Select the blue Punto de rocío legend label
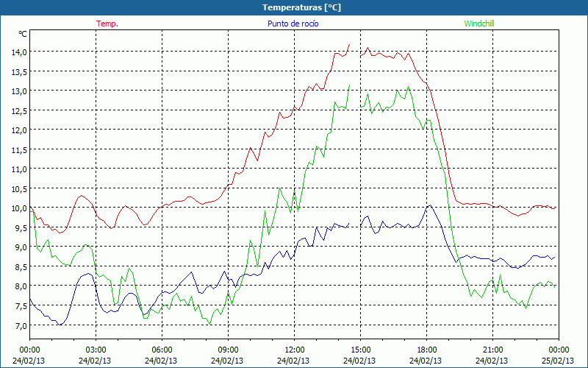 point(293,24)
